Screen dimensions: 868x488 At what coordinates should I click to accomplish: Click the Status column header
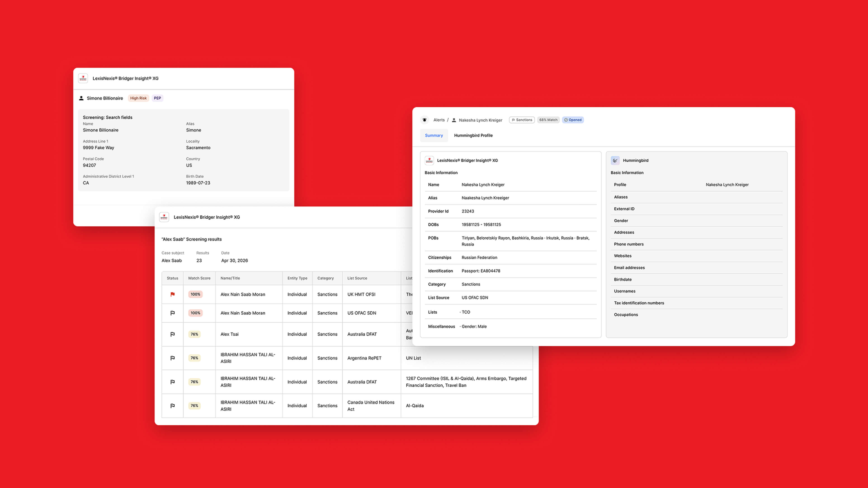coord(172,278)
